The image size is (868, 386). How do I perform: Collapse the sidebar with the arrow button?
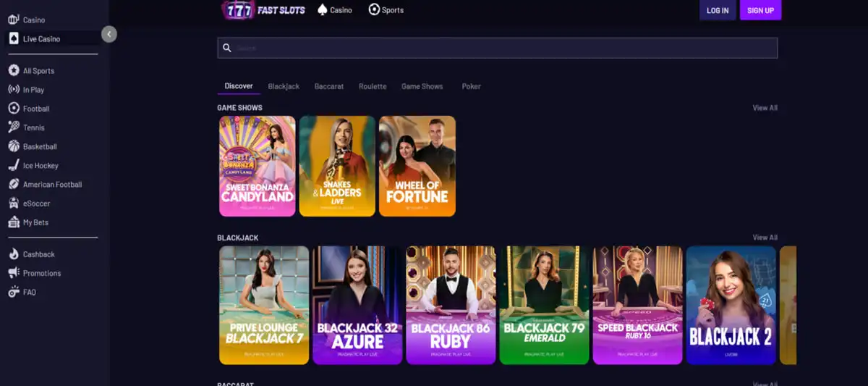tap(109, 34)
